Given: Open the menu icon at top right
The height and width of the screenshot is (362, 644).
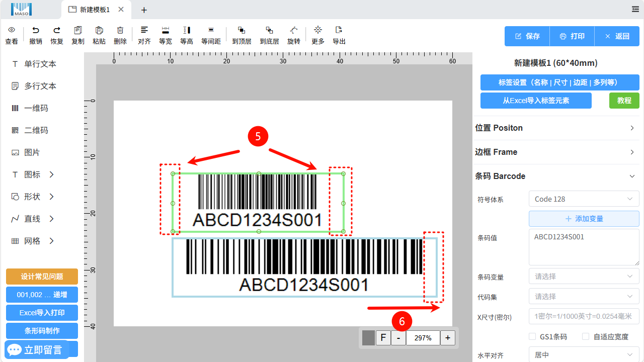Looking at the screenshot, I should (635, 9).
